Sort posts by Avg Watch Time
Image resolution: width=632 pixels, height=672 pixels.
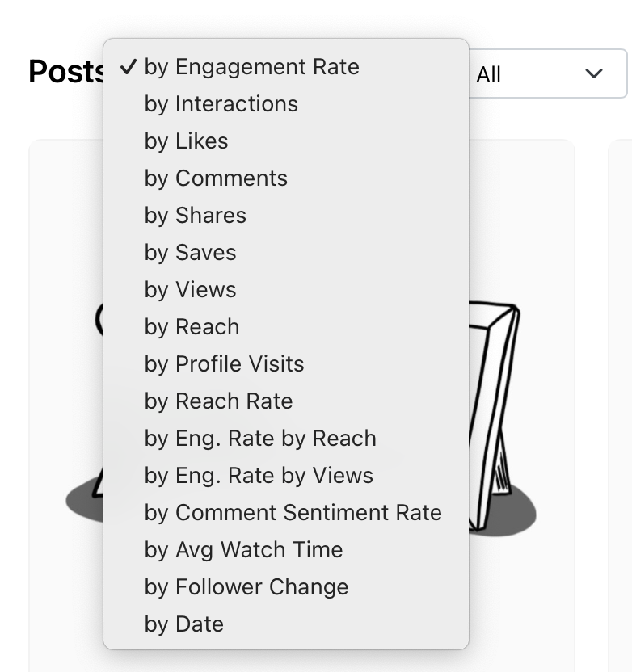click(x=242, y=550)
